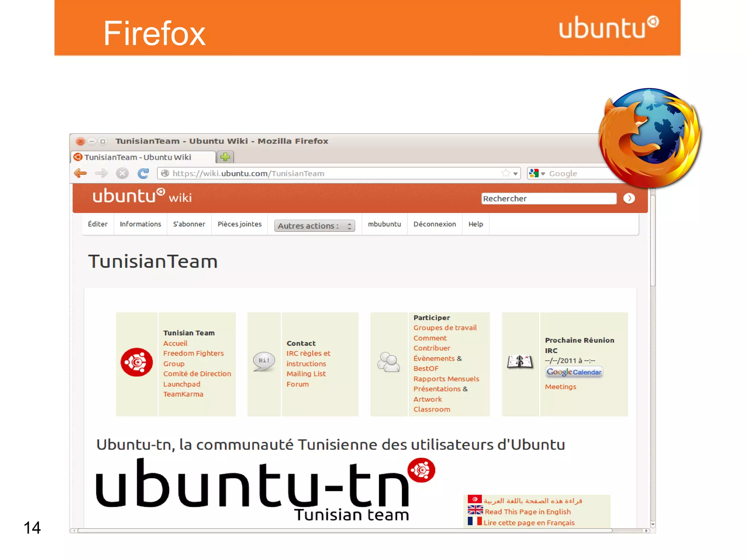747x560 pixels.
Task: Click the calendar book meeting icon
Action: point(520,362)
